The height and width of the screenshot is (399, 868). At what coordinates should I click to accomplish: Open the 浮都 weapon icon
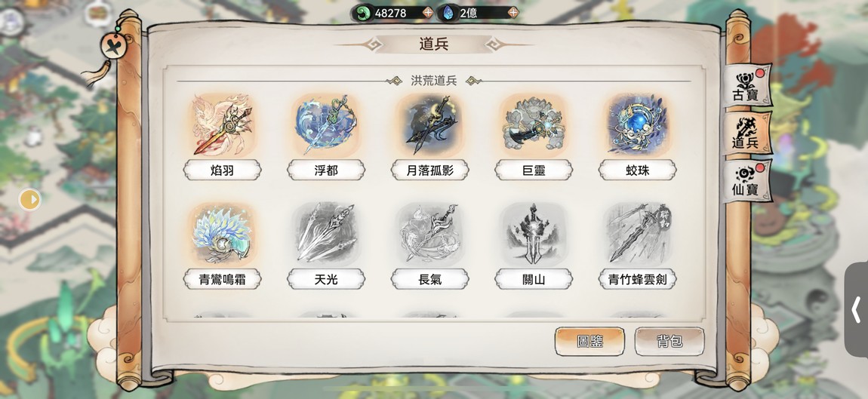[x=325, y=125]
